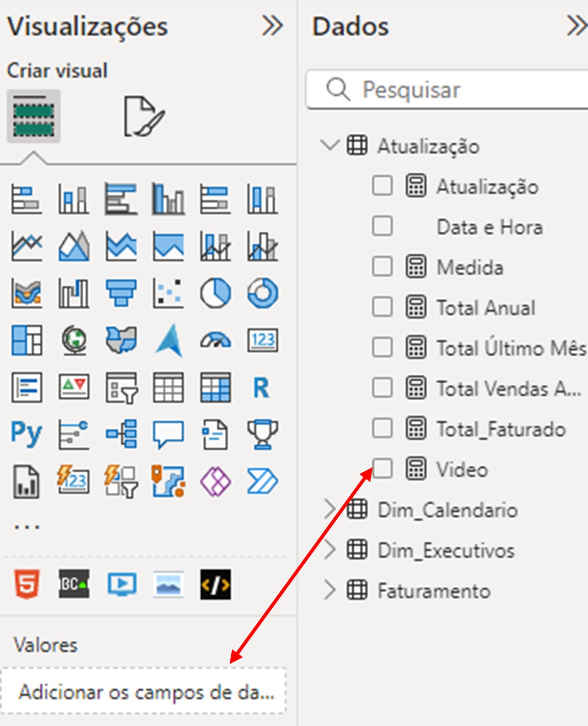Viewport: 588px width, 726px height.
Task: Choose the treemap visual icon
Action: tap(26, 340)
